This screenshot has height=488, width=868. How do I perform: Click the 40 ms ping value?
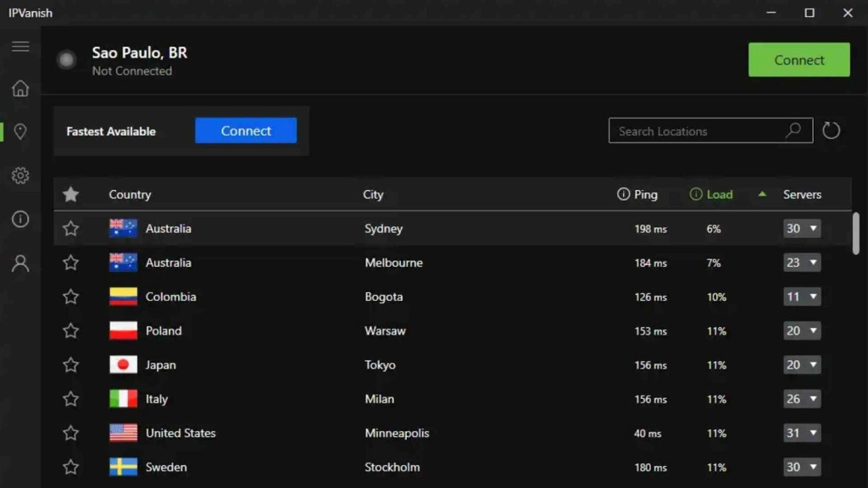coord(648,433)
